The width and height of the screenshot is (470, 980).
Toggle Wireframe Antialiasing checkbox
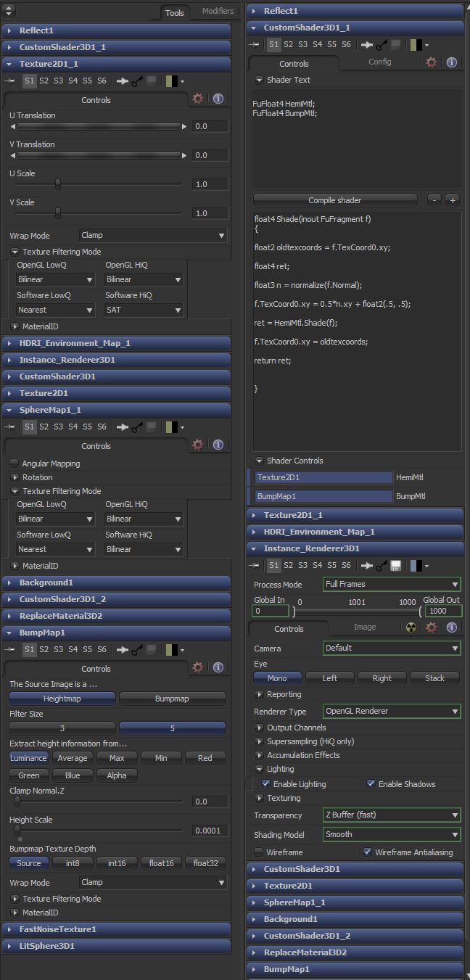tap(368, 852)
